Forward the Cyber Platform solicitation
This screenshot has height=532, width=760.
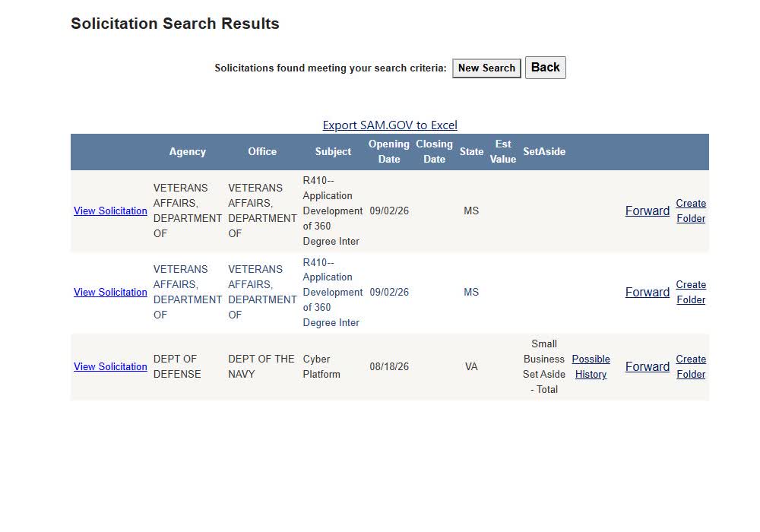coord(647,367)
